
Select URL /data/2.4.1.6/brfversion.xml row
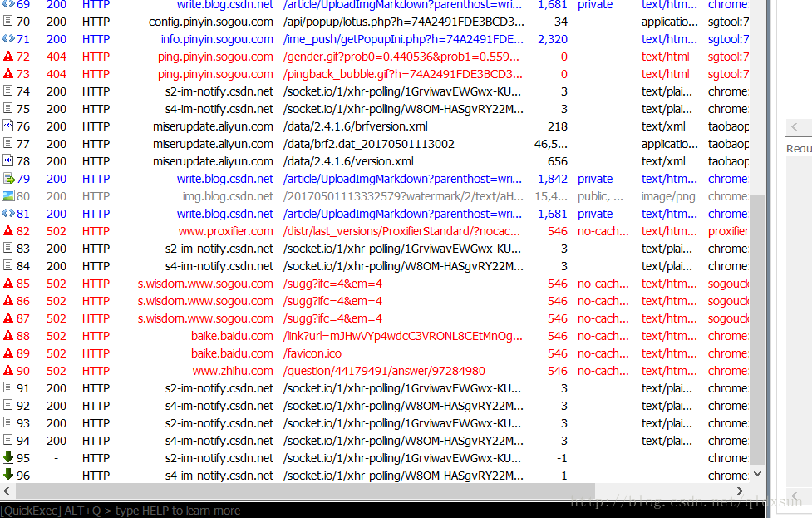pyautogui.click(x=355, y=126)
